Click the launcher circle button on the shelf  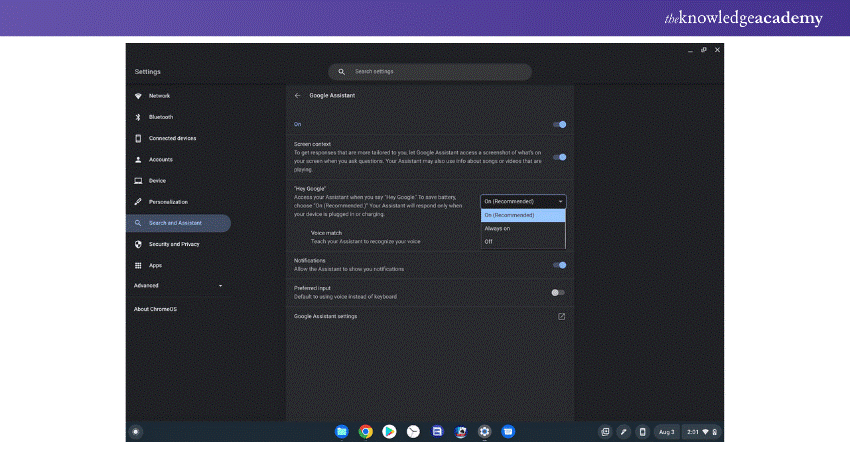coord(136,431)
